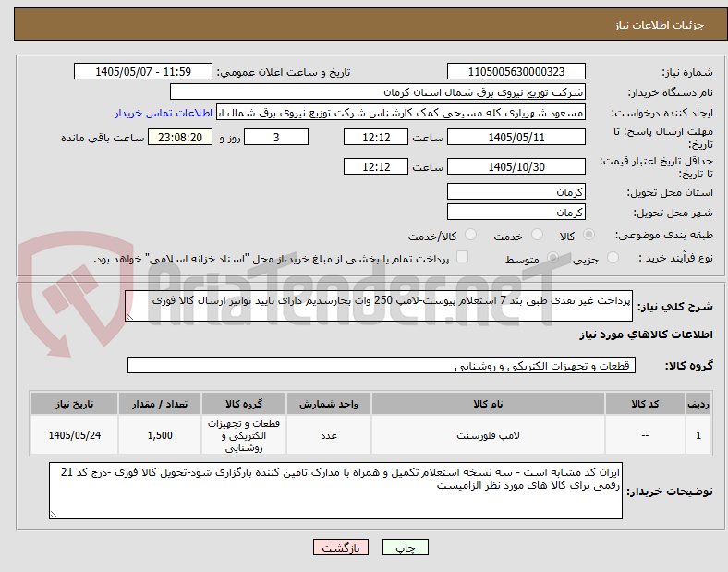Click the response deadline time 12:12 field
This screenshot has height=572, width=728.
click(x=376, y=137)
